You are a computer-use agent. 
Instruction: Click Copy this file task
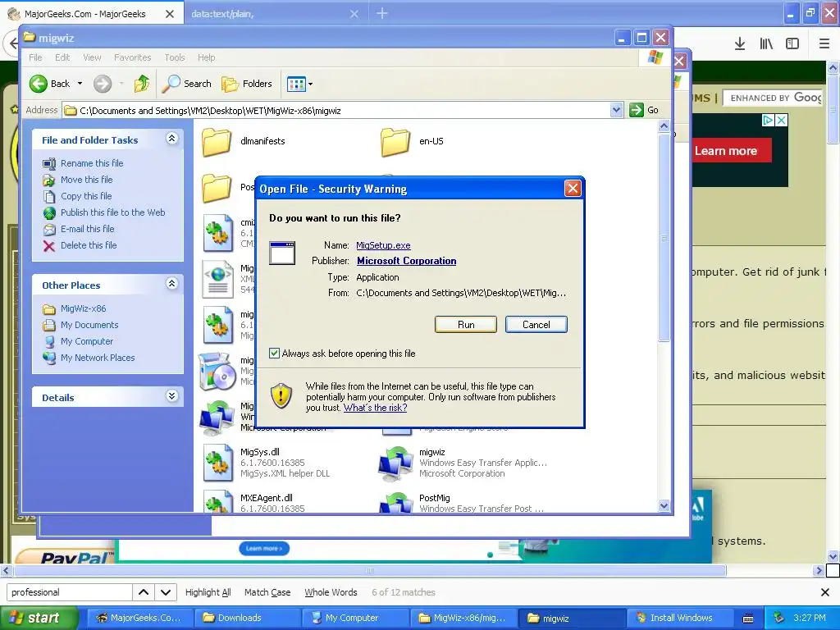85,196
